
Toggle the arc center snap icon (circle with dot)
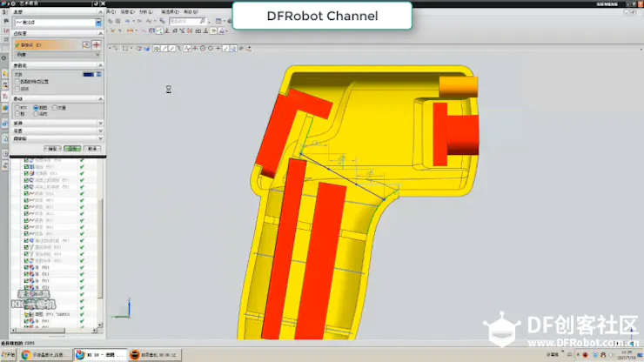tap(203, 49)
